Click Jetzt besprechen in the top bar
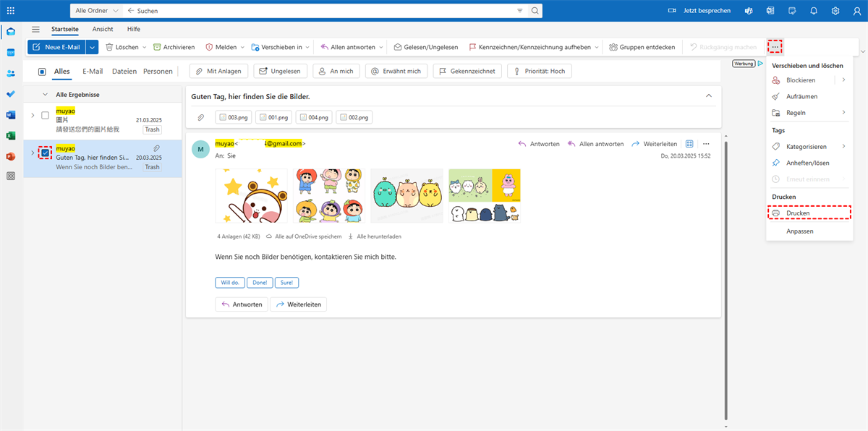The image size is (868, 431). [x=698, y=11]
